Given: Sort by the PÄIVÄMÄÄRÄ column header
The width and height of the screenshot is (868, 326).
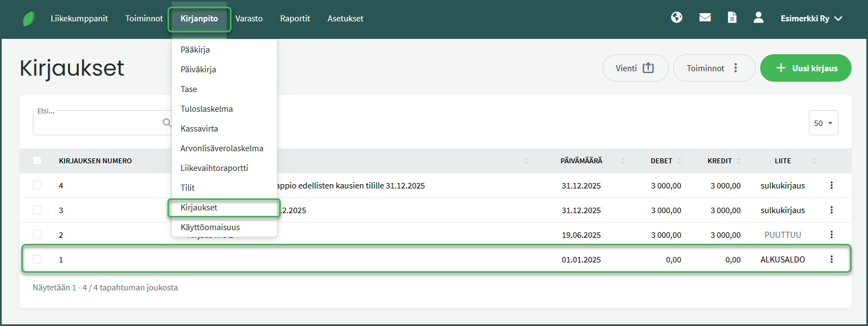Looking at the screenshot, I should [x=581, y=161].
